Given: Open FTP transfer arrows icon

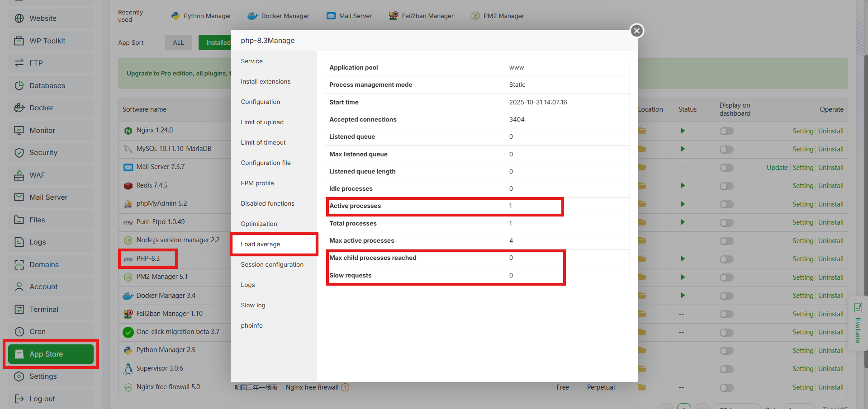Looking at the screenshot, I should coord(19,63).
